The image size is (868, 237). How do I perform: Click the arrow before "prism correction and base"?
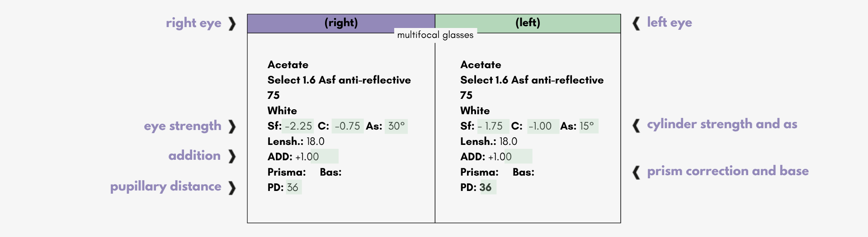coord(636,172)
